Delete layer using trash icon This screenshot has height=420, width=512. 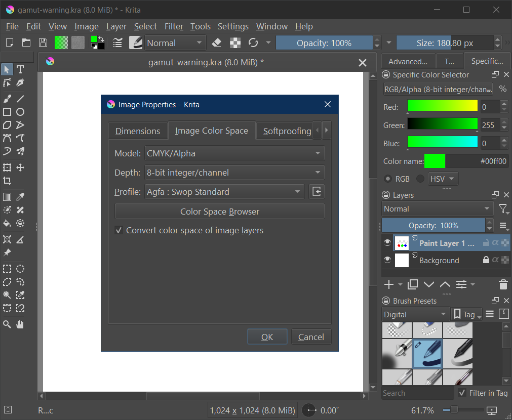pyautogui.click(x=503, y=284)
